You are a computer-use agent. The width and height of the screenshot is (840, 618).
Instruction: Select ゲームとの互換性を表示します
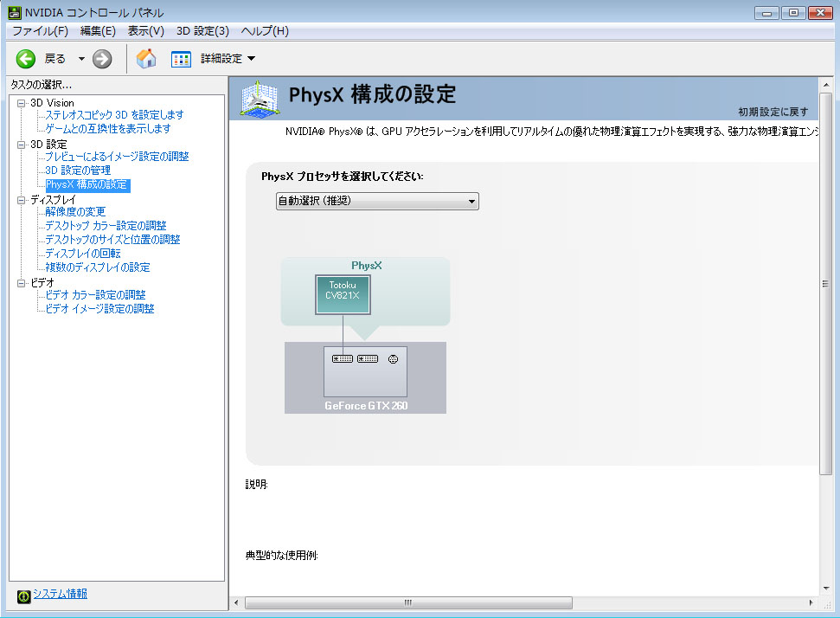pos(108,129)
